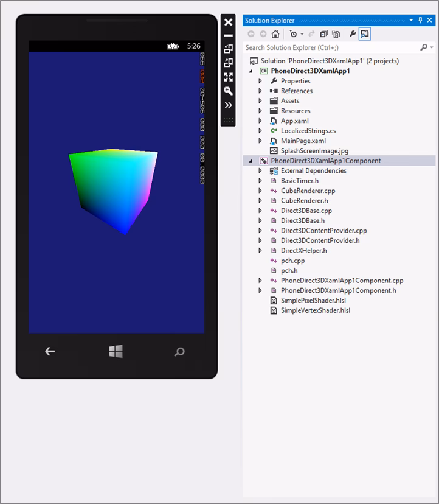Image resolution: width=439 pixels, height=504 pixels.
Task: Open Solution Explorer window position dropdown
Action: pos(411,20)
